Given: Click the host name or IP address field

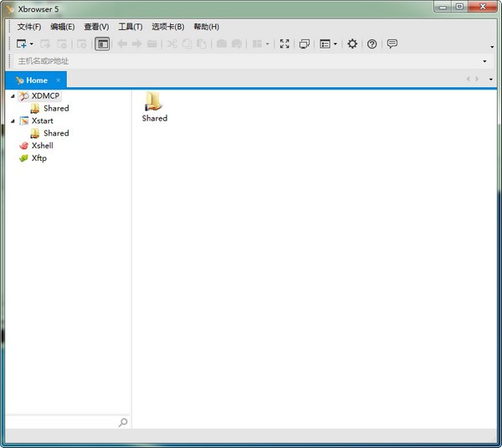Looking at the screenshot, I should coord(247,61).
